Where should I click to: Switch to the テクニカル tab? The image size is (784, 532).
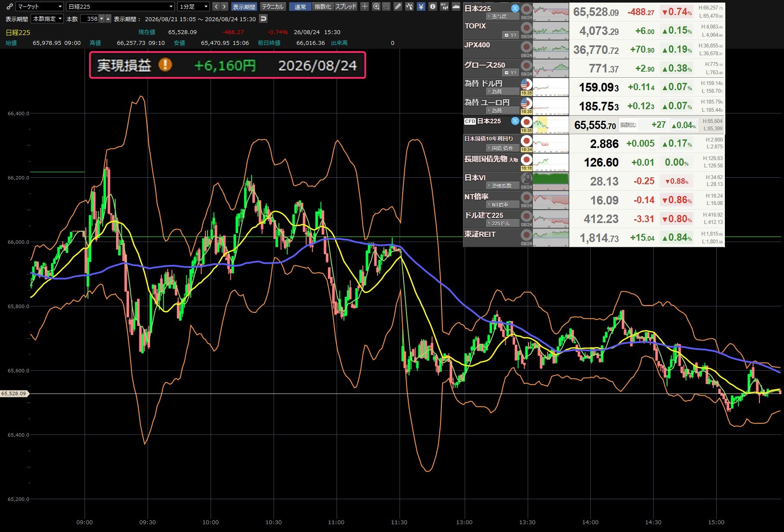273,6
